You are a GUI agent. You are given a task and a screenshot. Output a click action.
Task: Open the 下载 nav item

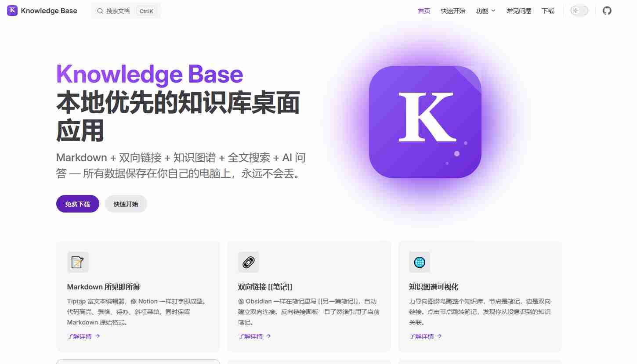(x=548, y=11)
